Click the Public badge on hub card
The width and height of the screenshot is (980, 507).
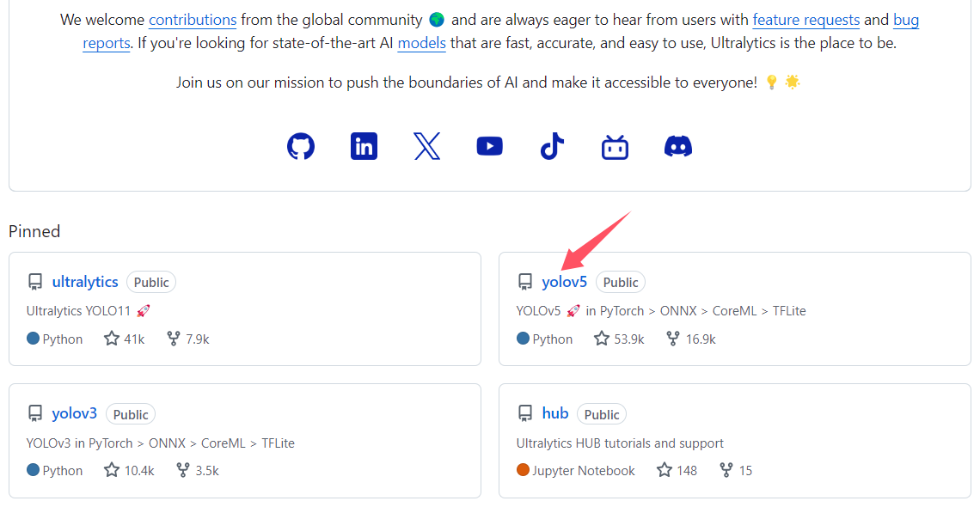click(x=602, y=414)
